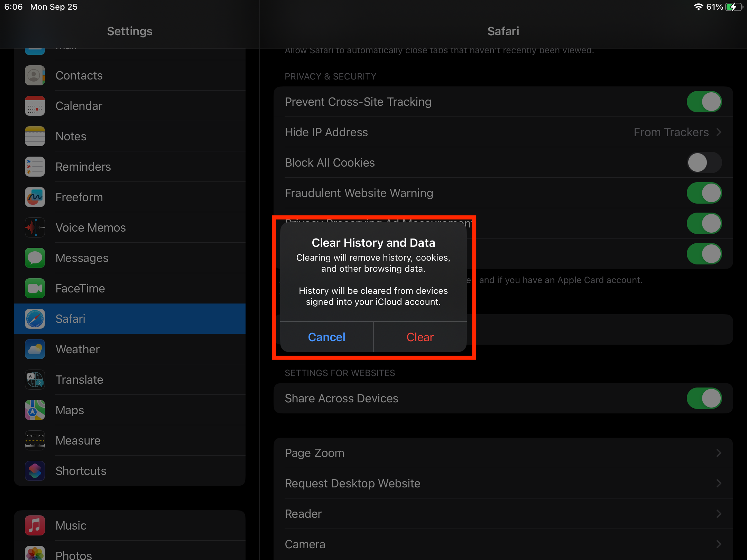
Task: Choose Translate in Settings sidebar
Action: tap(130, 380)
